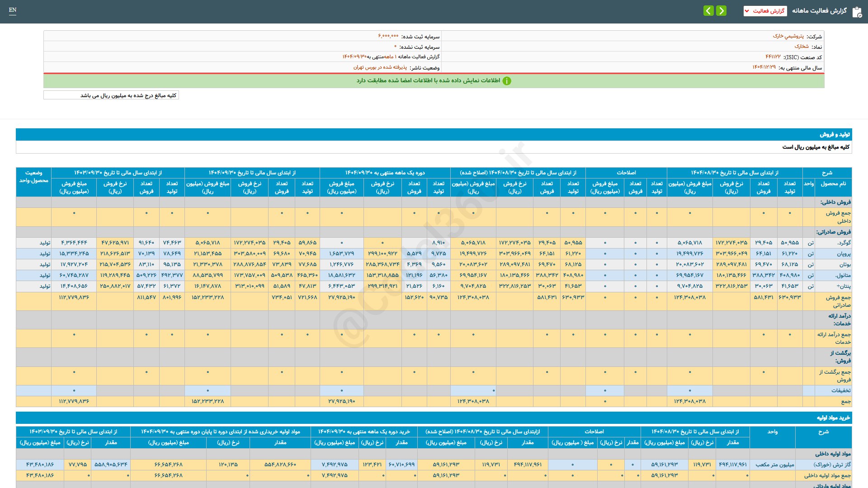Click the وضعیت محصول-واحد column header
Screen dimensions: 868x488
(33, 177)
